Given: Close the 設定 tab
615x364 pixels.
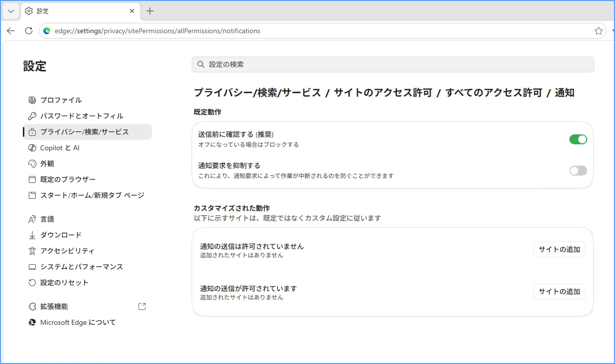Looking at the screenshot, I should tap(132, 11).
